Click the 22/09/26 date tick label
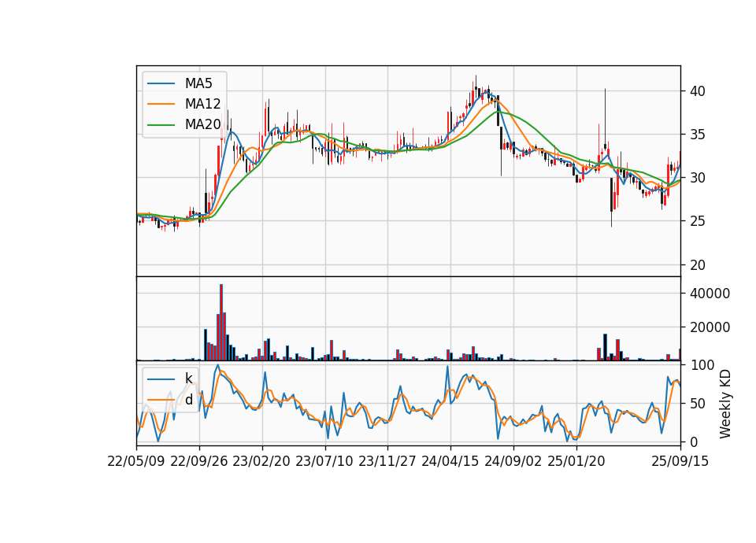The width and height of the screenshot is (756, 543). click(199, 461)
